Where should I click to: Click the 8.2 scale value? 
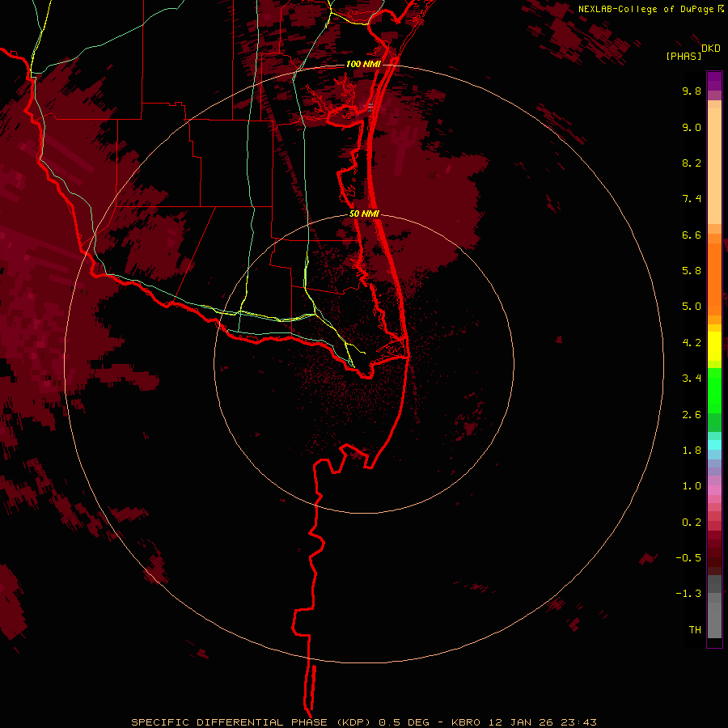pyautogui.click(x=692, y=163)
